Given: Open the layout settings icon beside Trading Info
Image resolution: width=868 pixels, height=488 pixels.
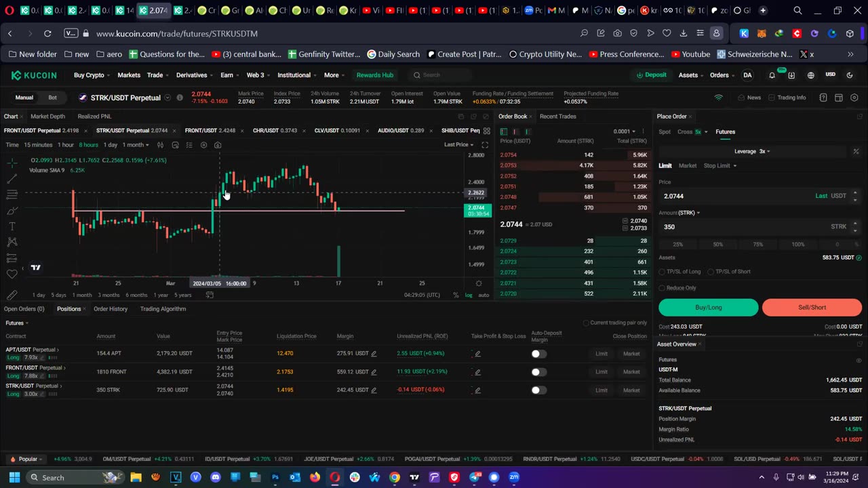Looking at the screenshot, I should click(x=839, y=98).
